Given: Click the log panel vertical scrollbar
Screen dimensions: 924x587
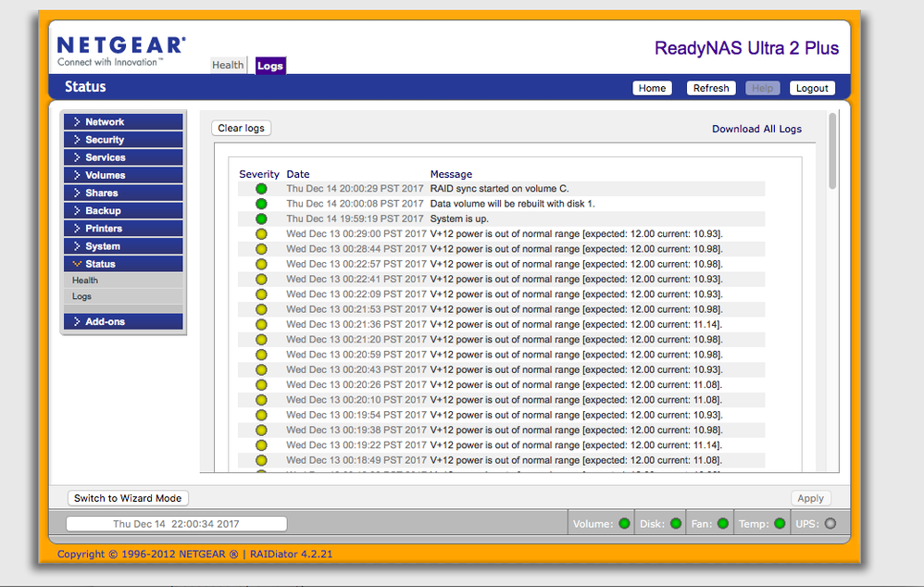Looking at the screenshot, I should click(832, 151).
